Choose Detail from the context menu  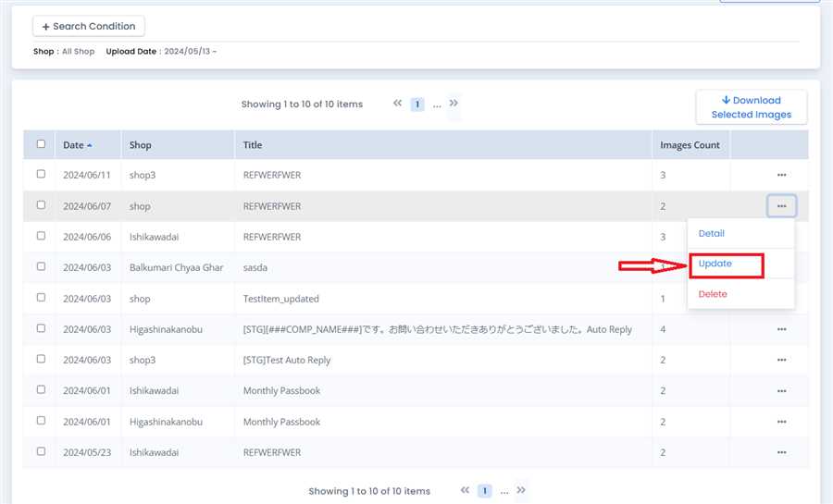point(712,234)
